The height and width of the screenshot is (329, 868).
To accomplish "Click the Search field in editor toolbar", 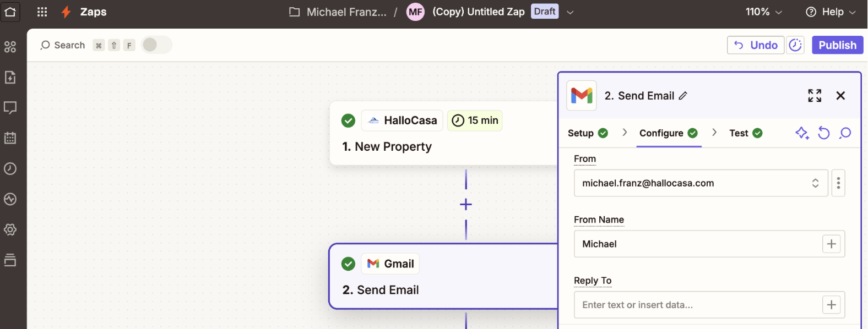I will [62, 45].
